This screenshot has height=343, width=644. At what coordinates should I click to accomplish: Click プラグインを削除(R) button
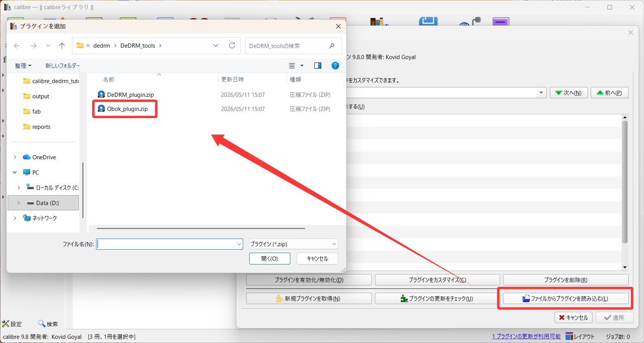click(x=566, y=280)
